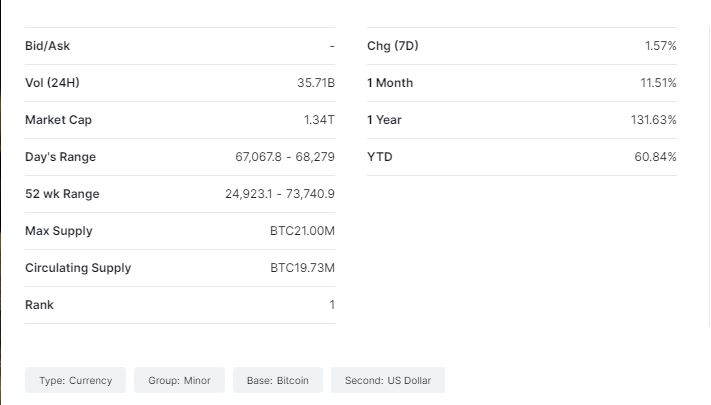Click the 1 Month label

click(x=390, y=83)
